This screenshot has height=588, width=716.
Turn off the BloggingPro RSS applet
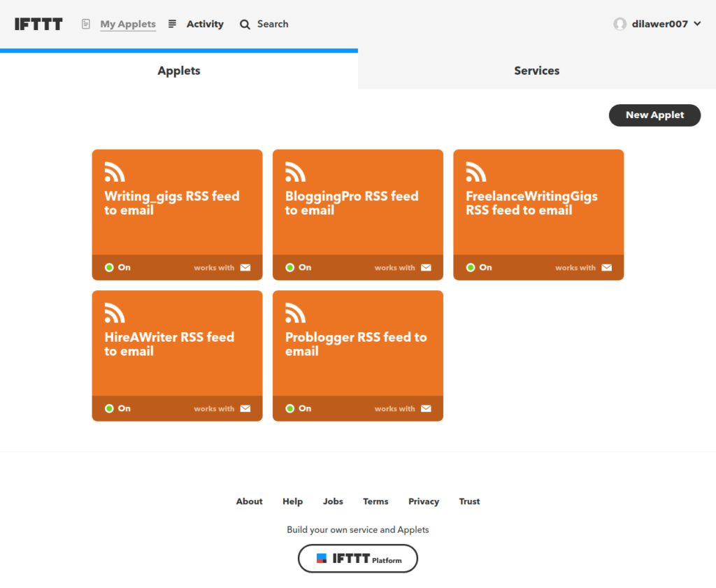coord(291,267)
